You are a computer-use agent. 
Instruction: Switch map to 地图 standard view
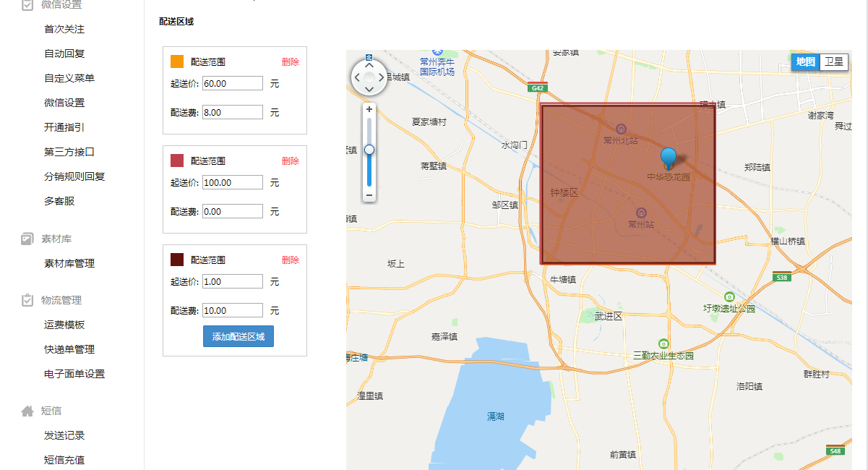click(806, 62)
